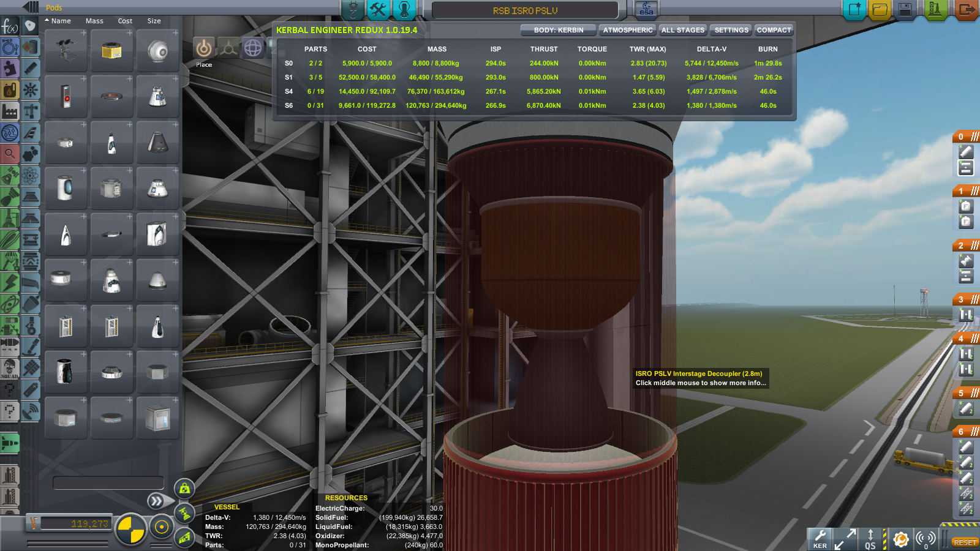Collapse the parts panel with the top arrow
Screen dimensions: 980x551
click(x=31, y=6)
